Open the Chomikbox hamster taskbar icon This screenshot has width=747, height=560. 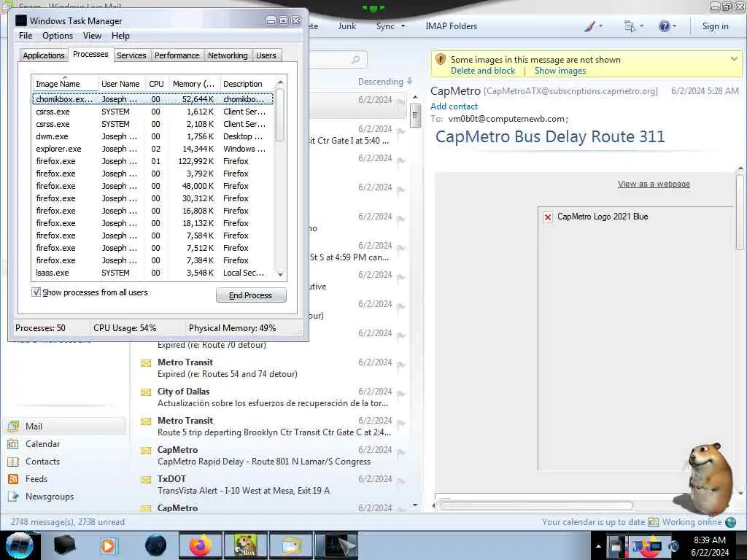[x=245, y=545]
